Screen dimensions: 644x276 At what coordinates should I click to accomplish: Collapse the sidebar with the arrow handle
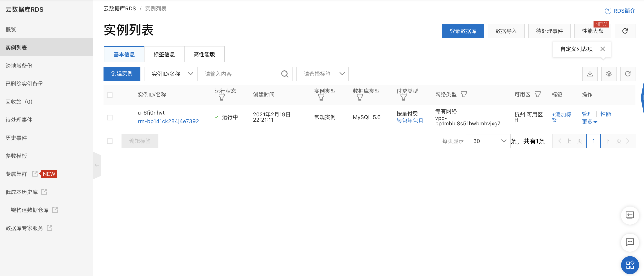[97, 165]
